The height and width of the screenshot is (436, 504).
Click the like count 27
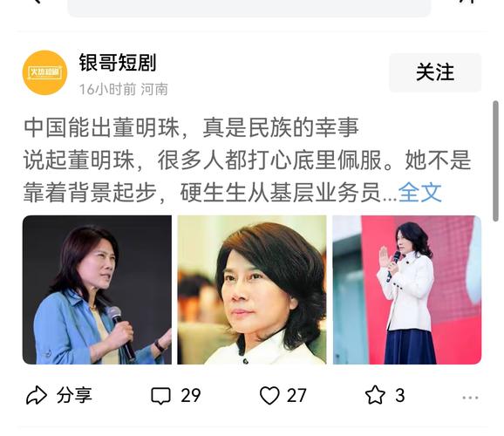pyautogui.click(x=296, y=396)
